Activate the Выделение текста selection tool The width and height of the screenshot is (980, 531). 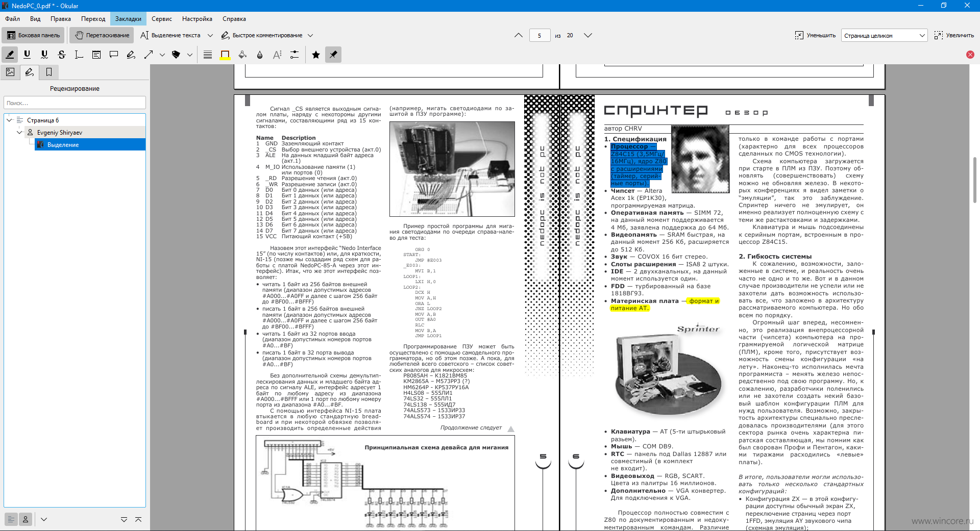(170, 35)
